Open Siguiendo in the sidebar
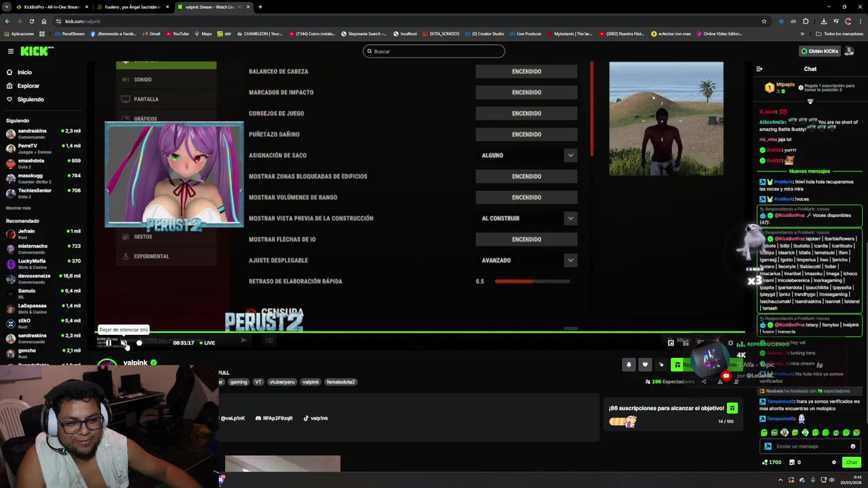Image resolution: width=868 pixels, height=488 pixels. pos(31,100)
